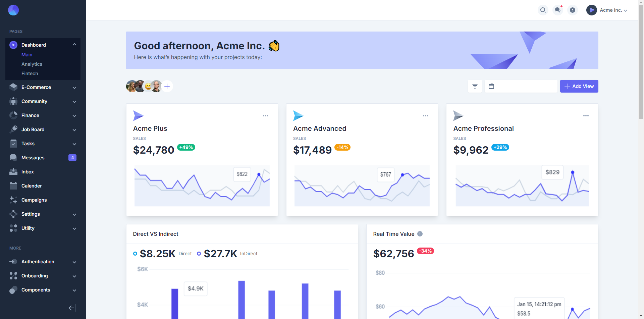
Task: Click the Campaigns sparkle icon
Action: (13, 200)
